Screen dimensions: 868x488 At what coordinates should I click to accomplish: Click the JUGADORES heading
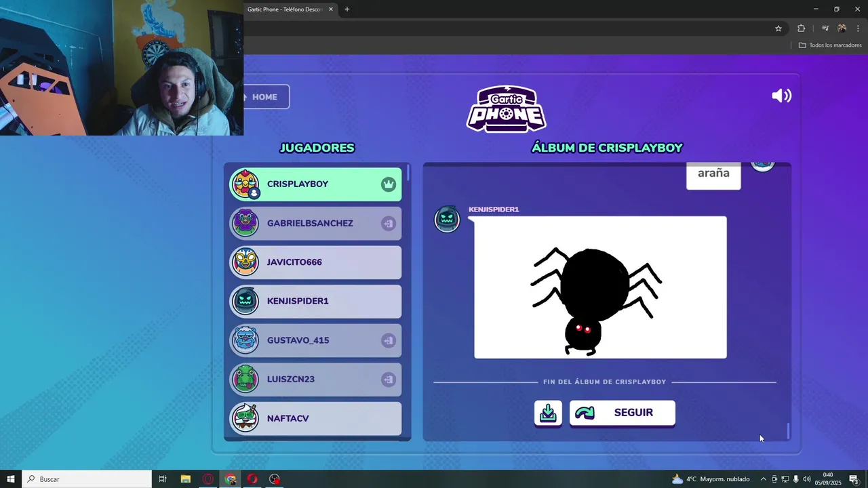pyautogui.click(x=317, y=148)
